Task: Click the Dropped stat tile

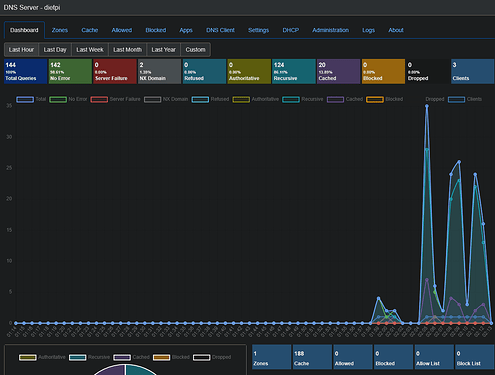Action: click(x=428, y=71)
